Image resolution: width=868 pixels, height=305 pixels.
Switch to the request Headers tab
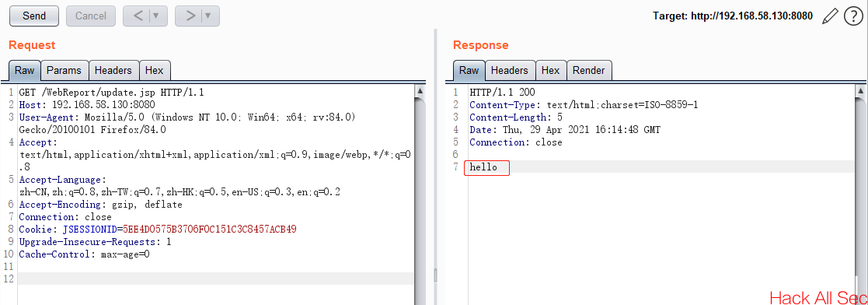pos(113,71)
